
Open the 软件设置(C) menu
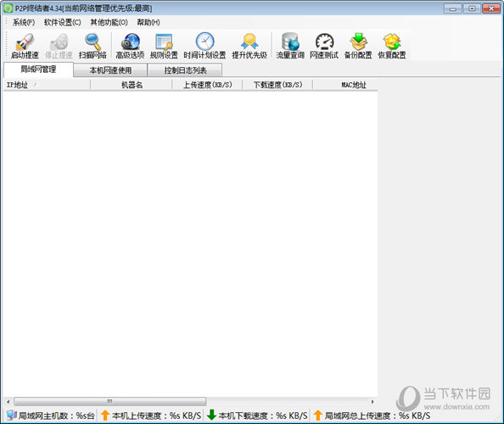[x=62, y=23]
